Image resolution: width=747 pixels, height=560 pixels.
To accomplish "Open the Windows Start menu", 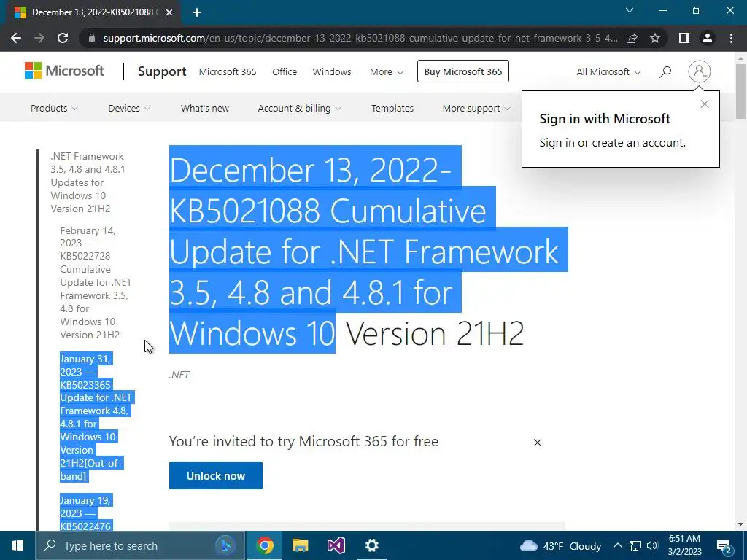I will (18, 545).
